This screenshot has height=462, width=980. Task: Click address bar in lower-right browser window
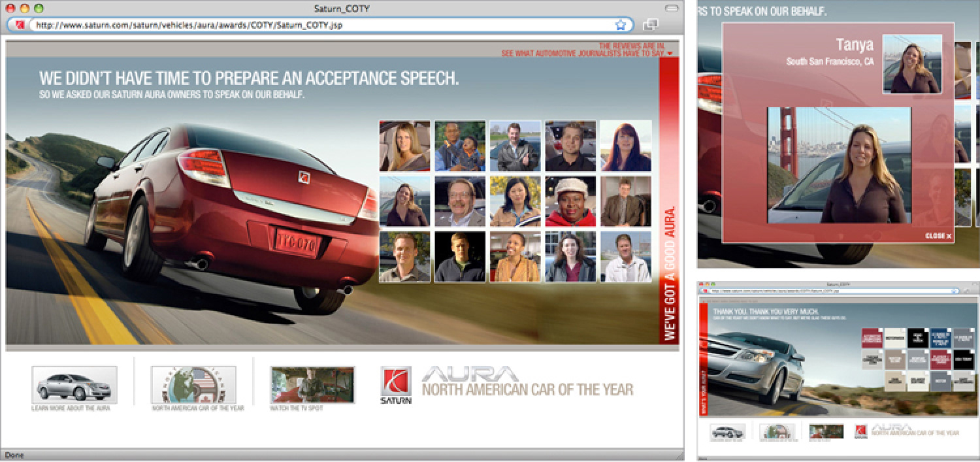(830, 291)
